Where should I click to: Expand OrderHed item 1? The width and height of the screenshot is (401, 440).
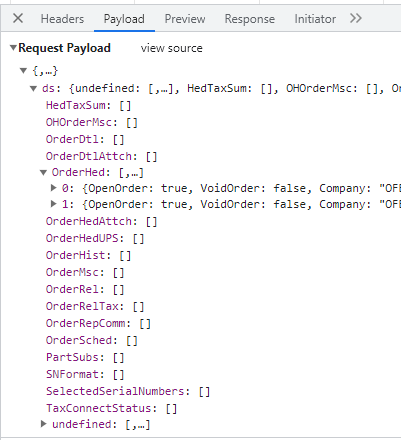tap(53, 204)
